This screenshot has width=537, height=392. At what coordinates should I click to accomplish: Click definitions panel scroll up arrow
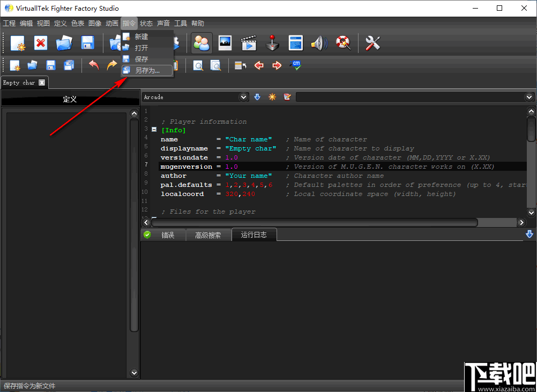point(134,114)
